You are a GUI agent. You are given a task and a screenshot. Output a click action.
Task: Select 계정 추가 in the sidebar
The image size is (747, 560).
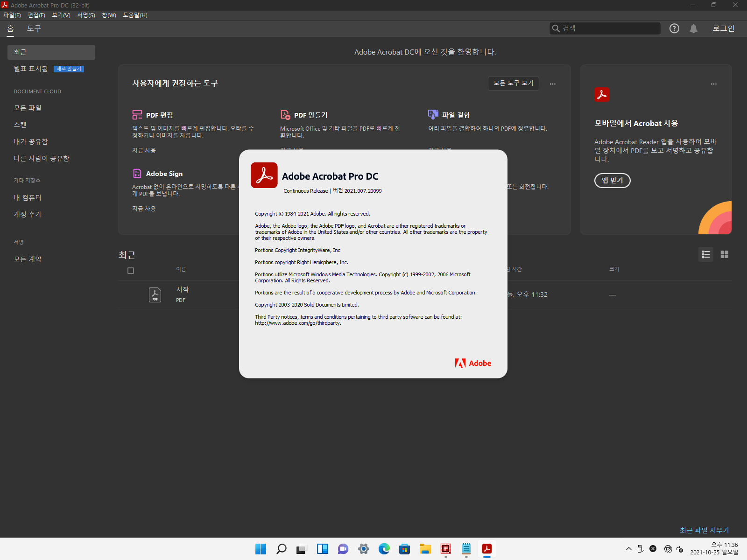click(x=28, y=214)
